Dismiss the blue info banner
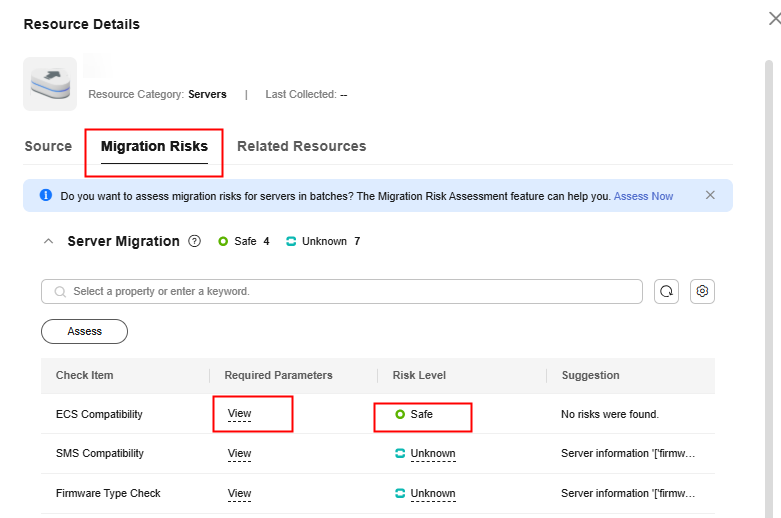Viewport: 781px width, 518px height. [x=710, y=195]
